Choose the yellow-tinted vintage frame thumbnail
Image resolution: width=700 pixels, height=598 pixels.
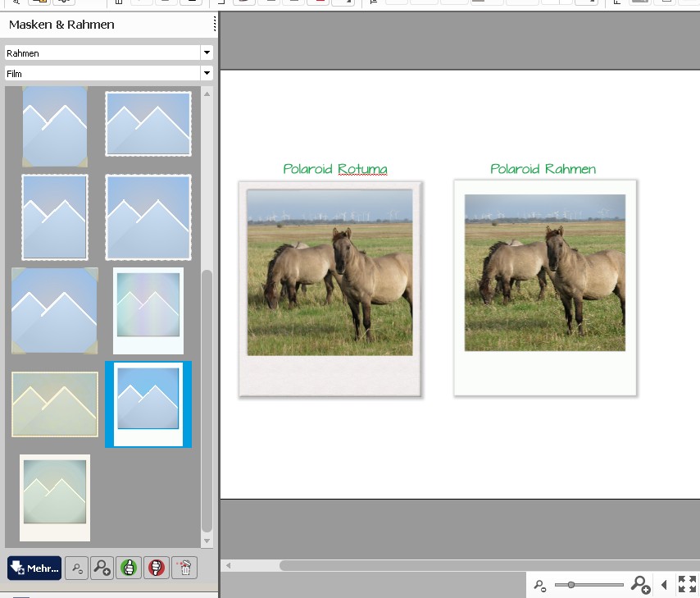55,404
